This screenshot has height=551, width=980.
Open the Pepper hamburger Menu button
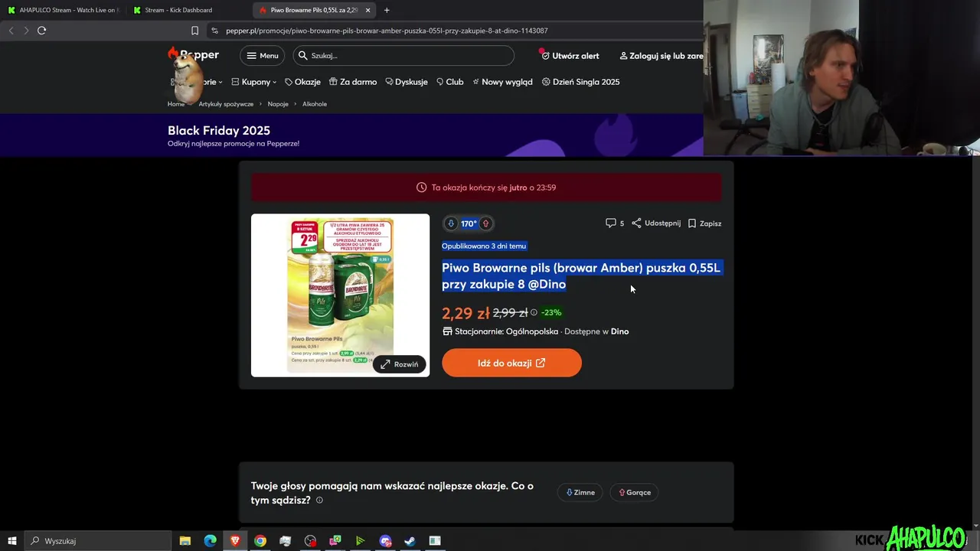coord(262,55)
